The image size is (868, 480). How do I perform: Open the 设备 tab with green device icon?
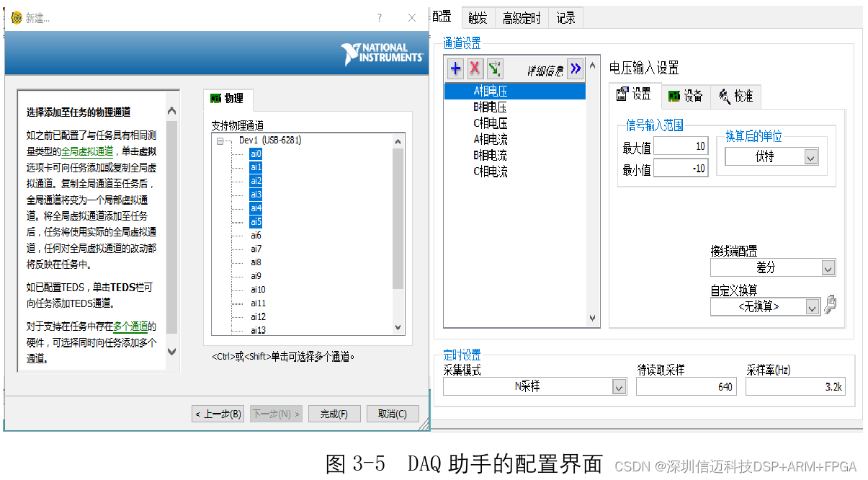685,96
